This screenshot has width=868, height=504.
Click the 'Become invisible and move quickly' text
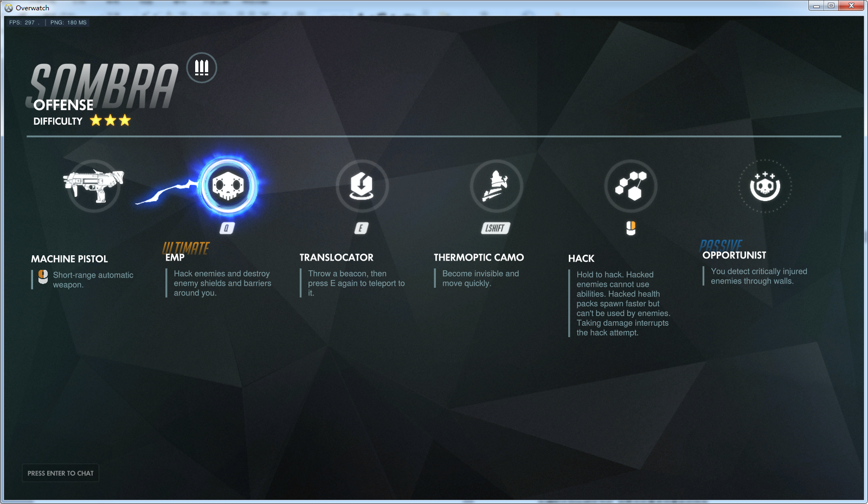(481, 278)
